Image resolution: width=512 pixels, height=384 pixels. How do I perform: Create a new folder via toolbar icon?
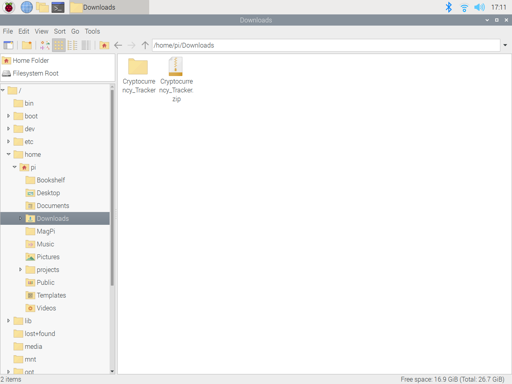click(x=27, y=45)
